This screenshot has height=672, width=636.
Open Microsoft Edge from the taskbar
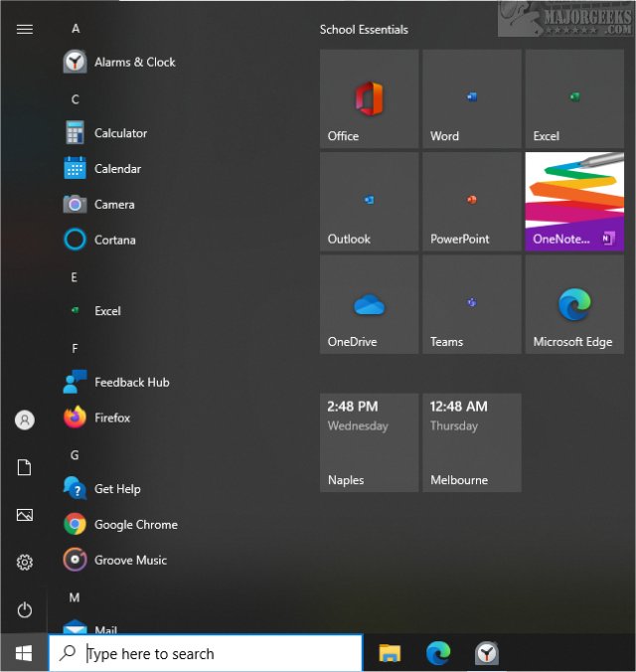tap(438, 653)
